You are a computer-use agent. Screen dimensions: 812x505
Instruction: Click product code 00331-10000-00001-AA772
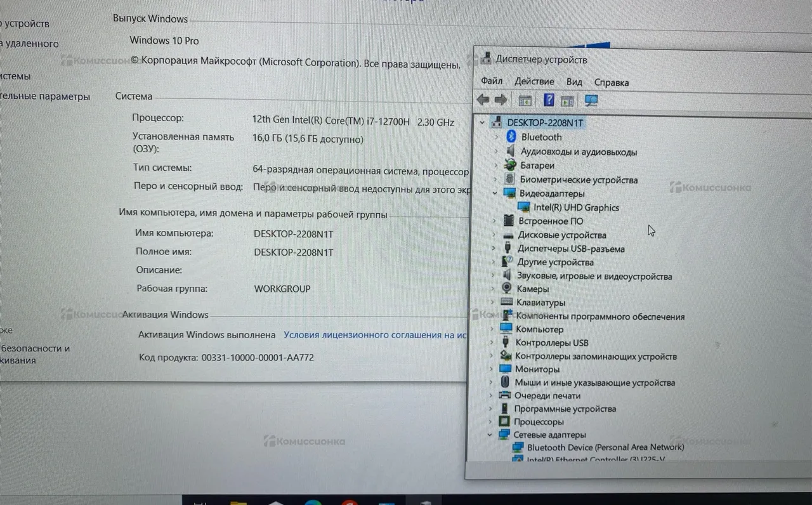click(258, 358)
